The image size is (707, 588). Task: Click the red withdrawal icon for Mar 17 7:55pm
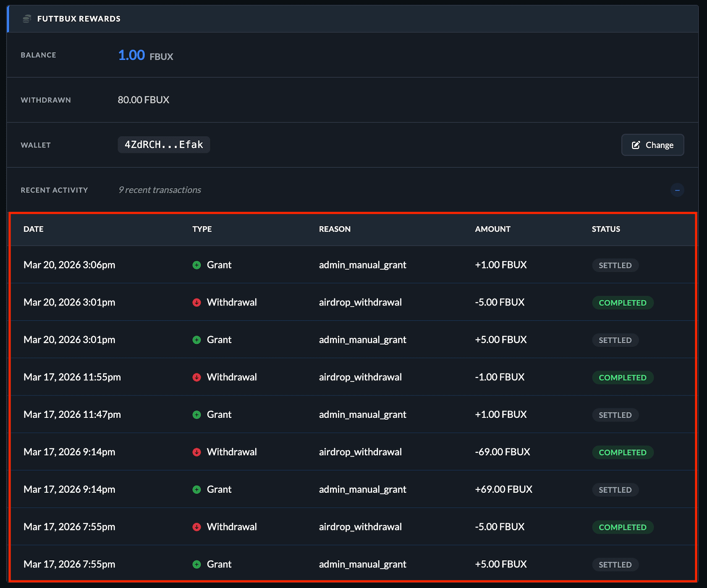pos(196,527)
